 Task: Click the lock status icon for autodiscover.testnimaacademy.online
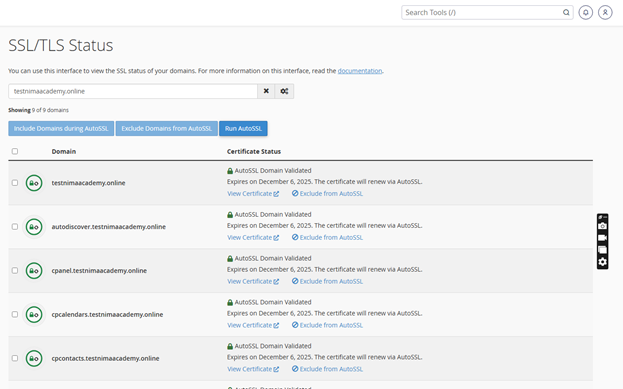coord(34,227)
